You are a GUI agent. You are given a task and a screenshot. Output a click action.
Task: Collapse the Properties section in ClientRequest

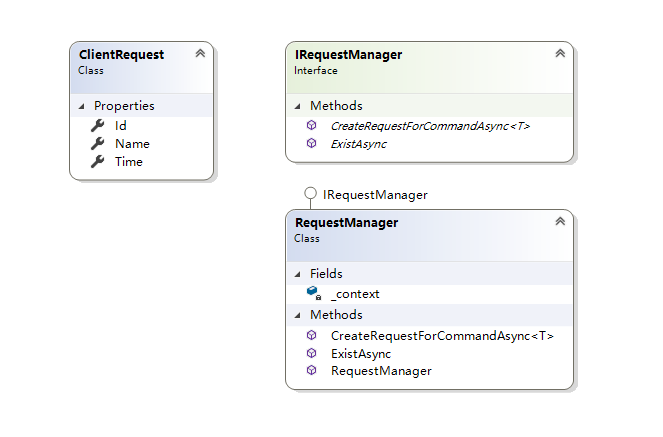pyautogui.click(x=81, y=106)
